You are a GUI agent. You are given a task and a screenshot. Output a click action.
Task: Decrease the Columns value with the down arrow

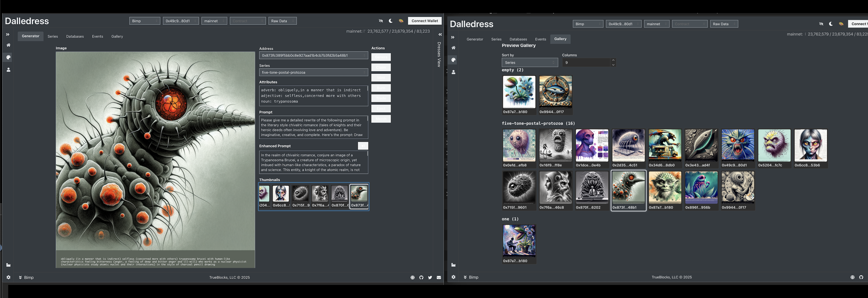click(613, 65)
